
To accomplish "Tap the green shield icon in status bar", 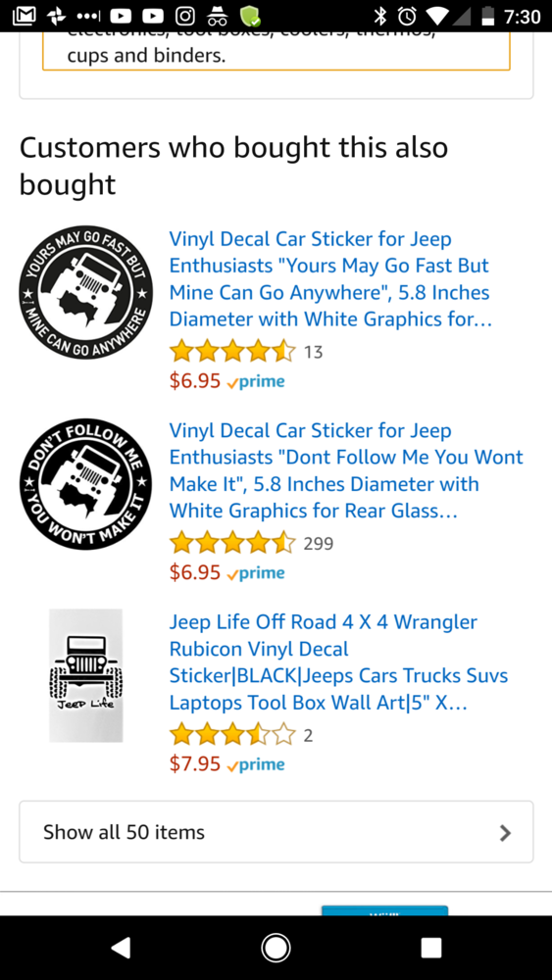I will pos(251,17).
